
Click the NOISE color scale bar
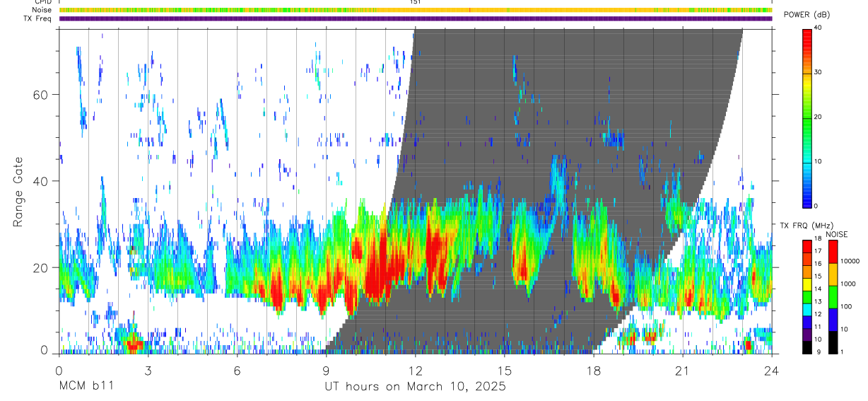click(833, 296)
